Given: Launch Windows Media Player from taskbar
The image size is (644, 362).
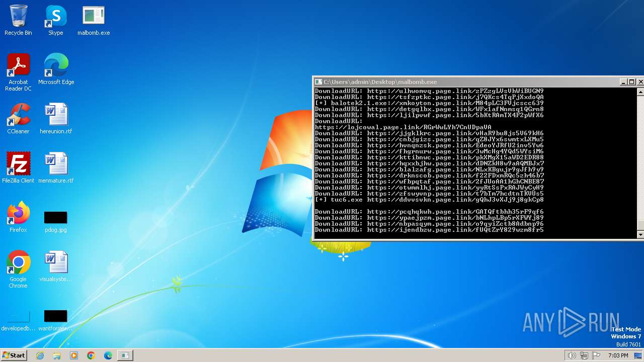Looking at the screenshot, I should tap(74, 355).
